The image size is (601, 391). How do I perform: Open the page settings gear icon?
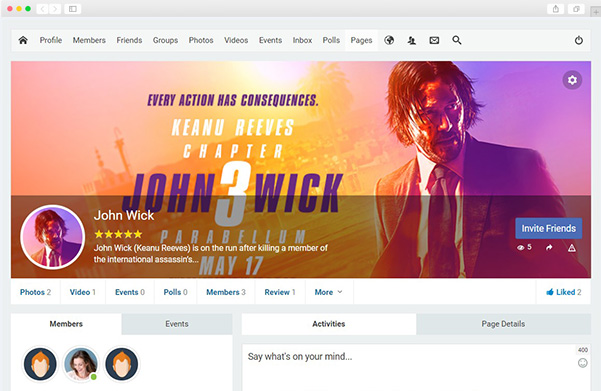[572, 80]
